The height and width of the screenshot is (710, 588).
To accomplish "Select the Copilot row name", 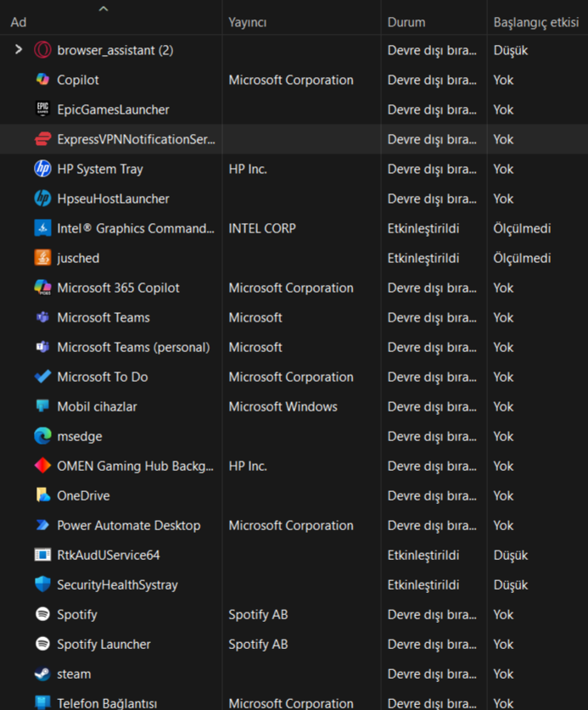I will (78, 80).
